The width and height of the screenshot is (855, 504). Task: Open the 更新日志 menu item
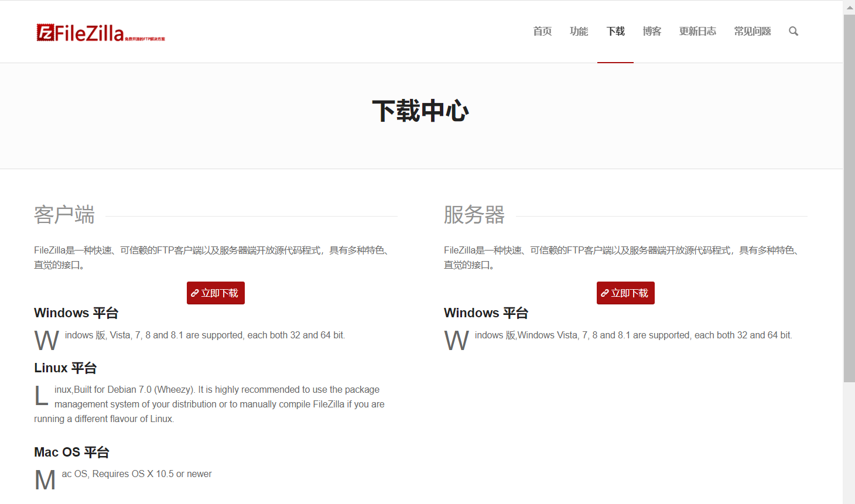click(697, 31)
